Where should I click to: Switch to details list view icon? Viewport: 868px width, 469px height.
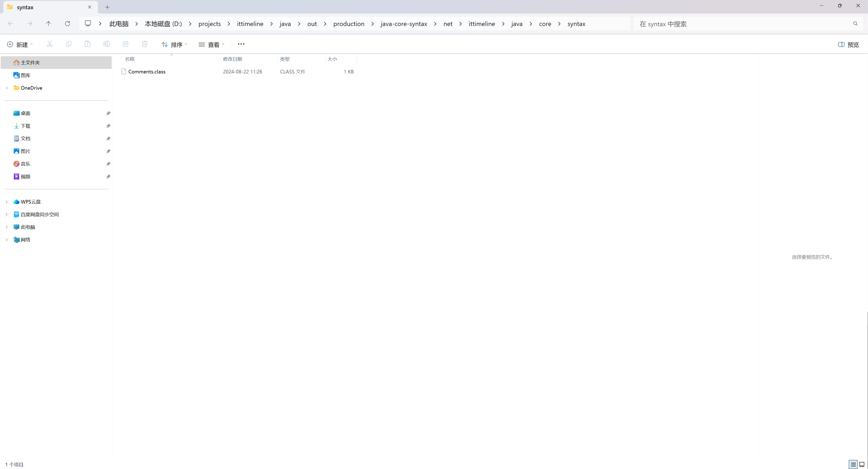853,464
